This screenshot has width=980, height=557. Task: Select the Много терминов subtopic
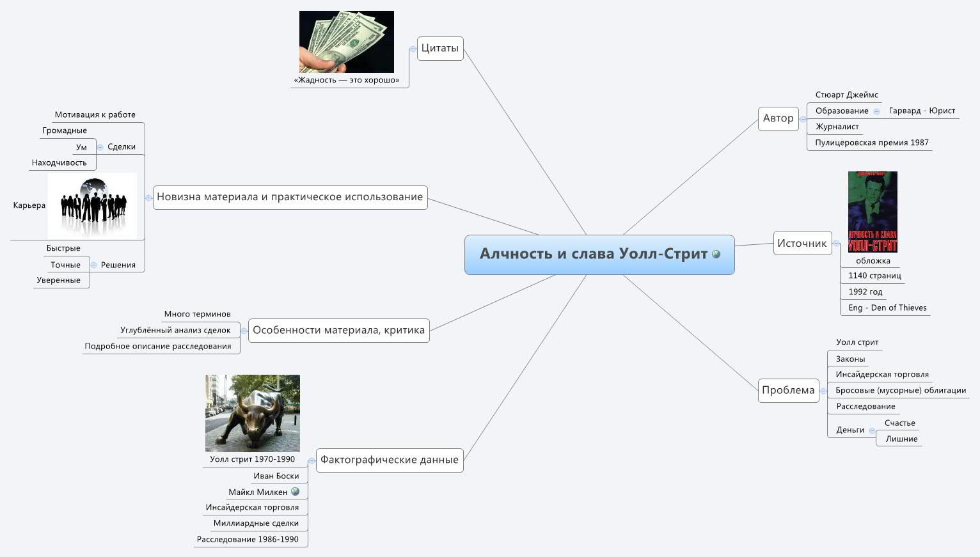click(x=197, y=314)
